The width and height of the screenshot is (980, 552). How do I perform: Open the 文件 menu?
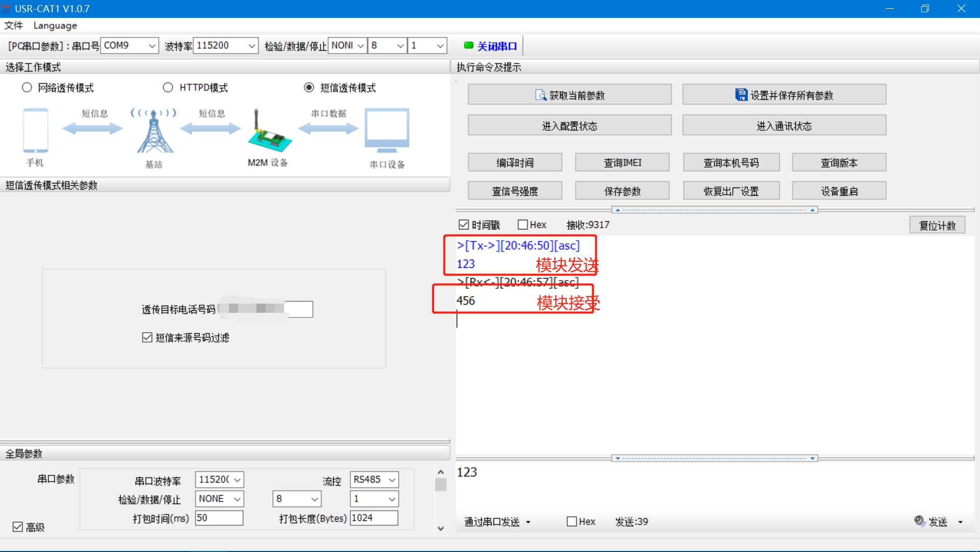14,25
